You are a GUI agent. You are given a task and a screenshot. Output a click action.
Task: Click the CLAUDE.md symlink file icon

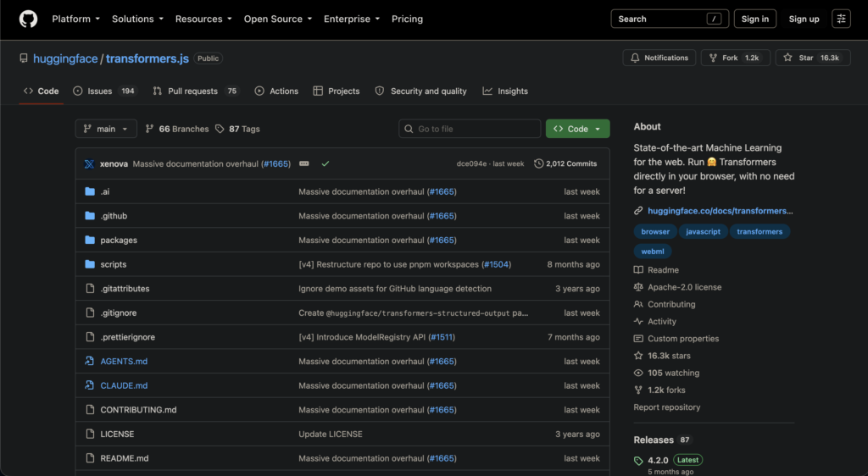(90, 385)
